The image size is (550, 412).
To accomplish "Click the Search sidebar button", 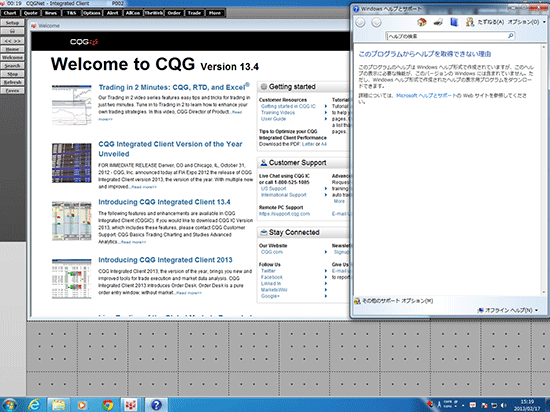I will pyautogui.click(x=12, y=66).
